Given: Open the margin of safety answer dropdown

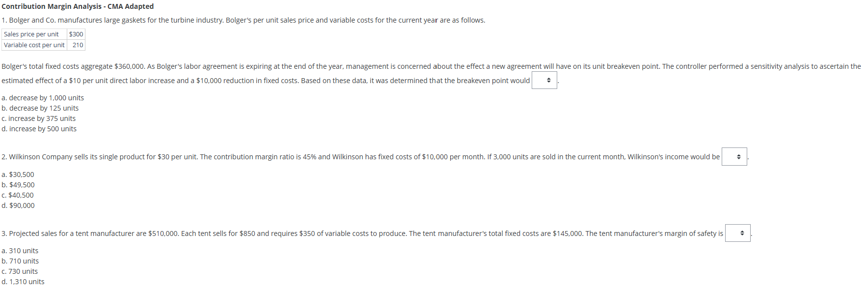Looking at the screenshot, I should [x=737, y=233].
